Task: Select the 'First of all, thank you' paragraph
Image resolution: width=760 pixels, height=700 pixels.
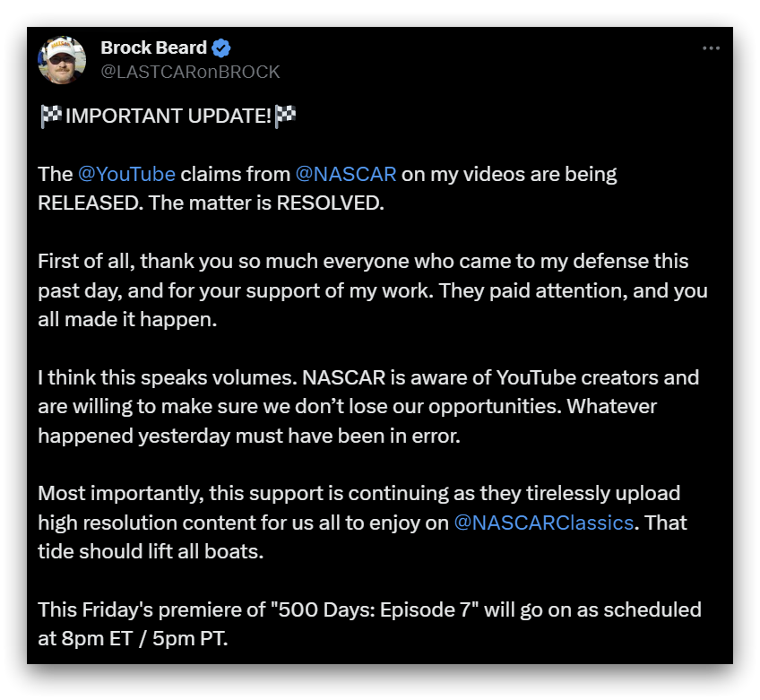Action: pyautogui.click(x=373, y=290)
